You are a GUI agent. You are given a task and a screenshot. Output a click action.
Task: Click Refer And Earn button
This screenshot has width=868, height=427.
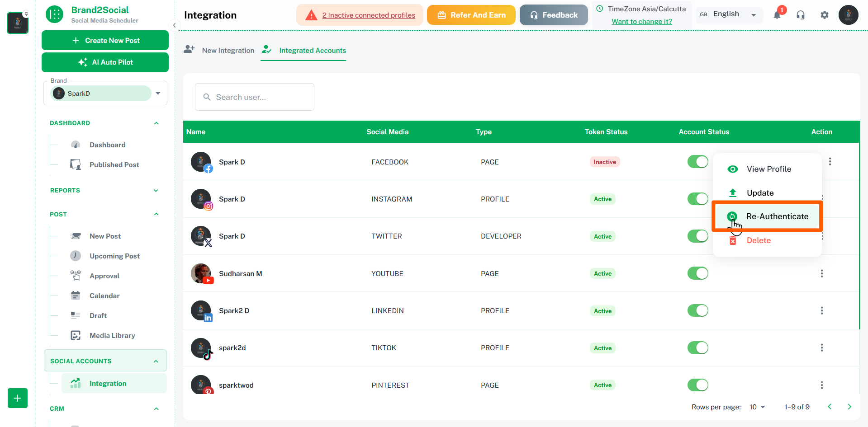(x=471, y=15)
